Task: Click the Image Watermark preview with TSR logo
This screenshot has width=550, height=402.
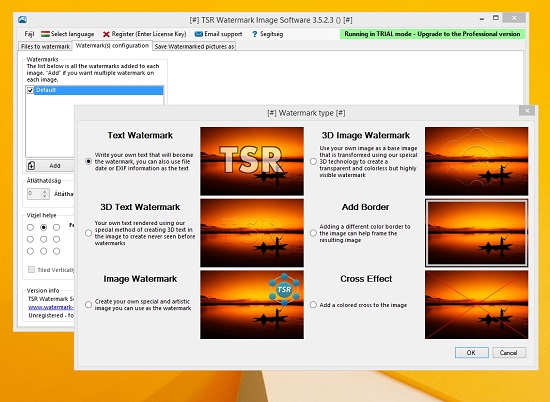Action: [252, 304]
